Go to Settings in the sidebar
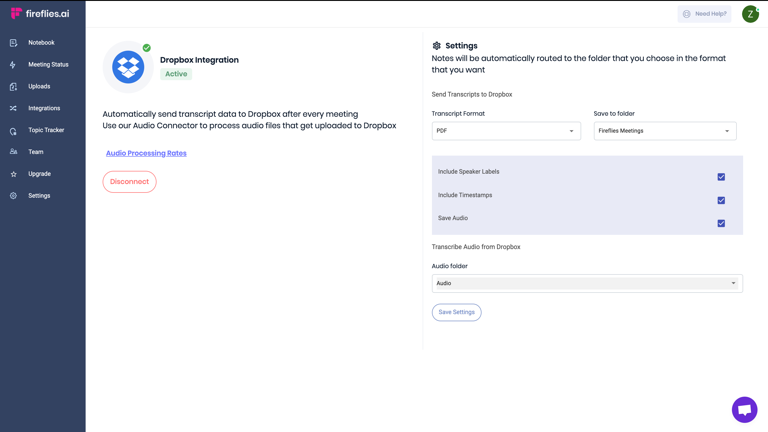 [x=39, y=196]
